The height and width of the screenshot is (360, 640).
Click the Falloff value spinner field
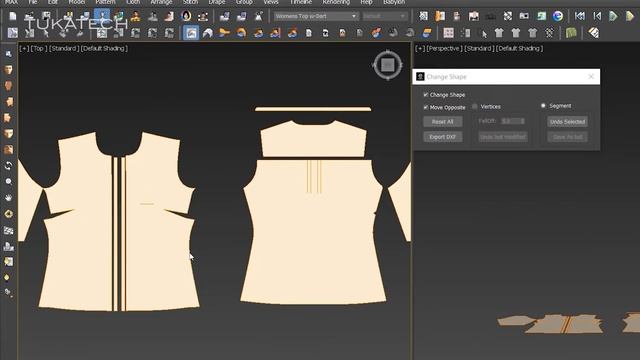513,121
